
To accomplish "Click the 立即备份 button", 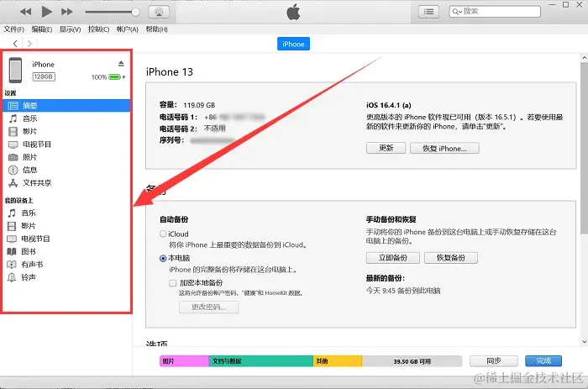I will (x=392, y=258).
